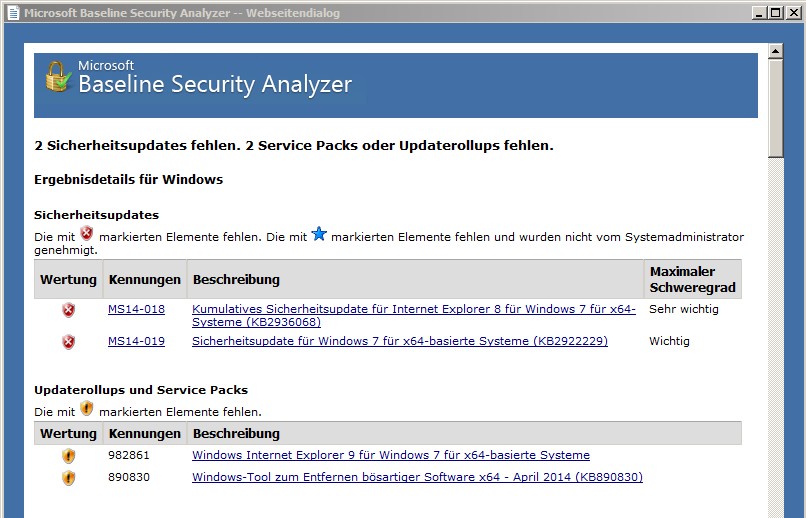Click the yellow shield icon beside 982861
806x518 pixels.
click(x=68, y=456)
